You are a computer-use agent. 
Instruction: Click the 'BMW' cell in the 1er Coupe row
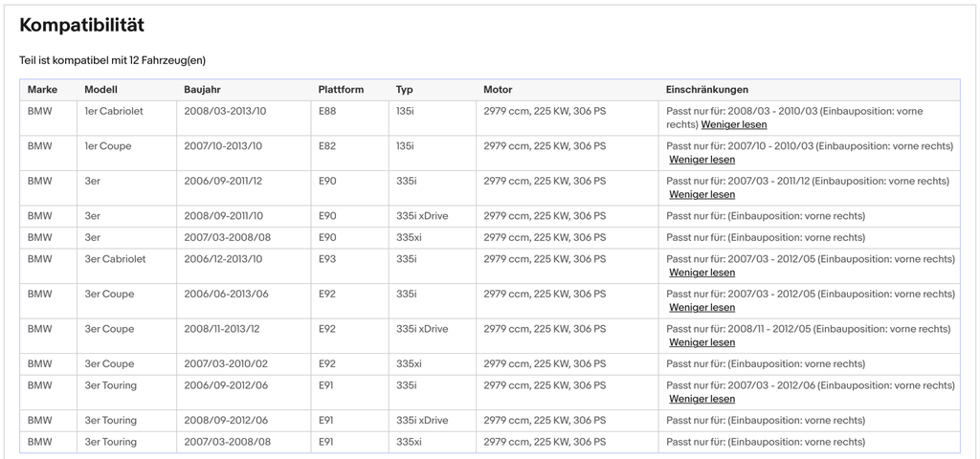tap(40, 146)
